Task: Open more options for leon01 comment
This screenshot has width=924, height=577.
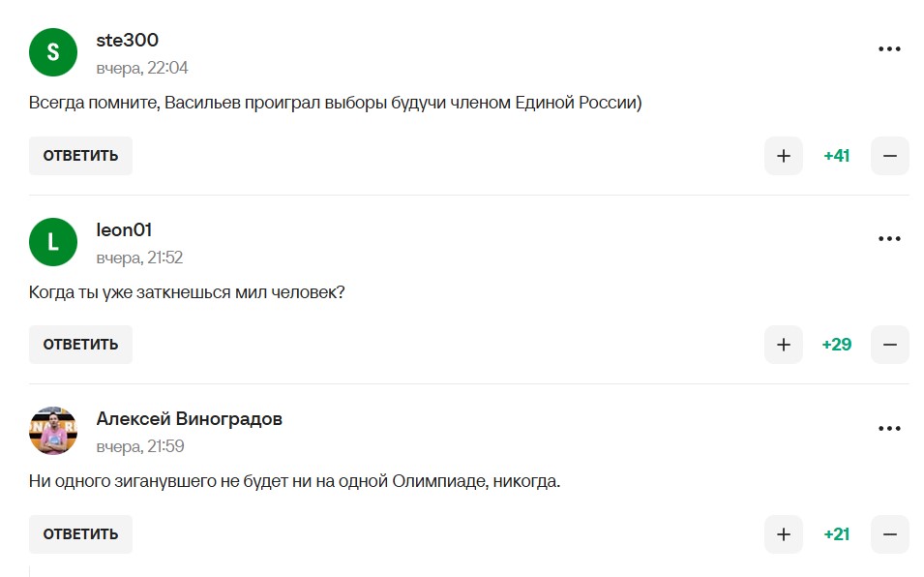Action: [889, 239]
